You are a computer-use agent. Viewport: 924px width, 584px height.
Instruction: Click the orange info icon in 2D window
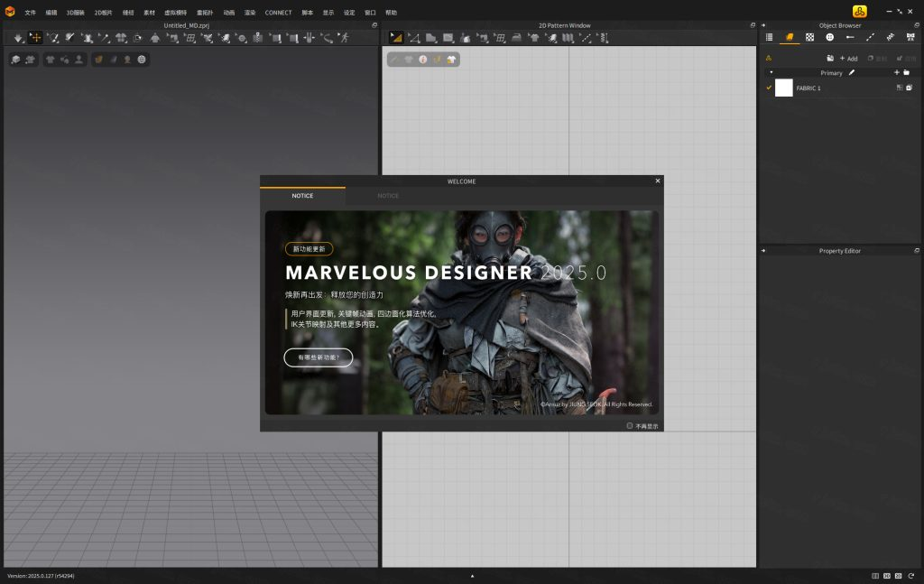422,59
